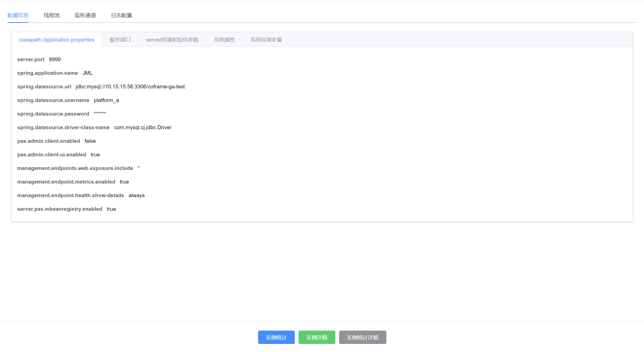Switch to the 线程池 tab
The width and height of the screenshot is (644, 352).
click(52, 15)
